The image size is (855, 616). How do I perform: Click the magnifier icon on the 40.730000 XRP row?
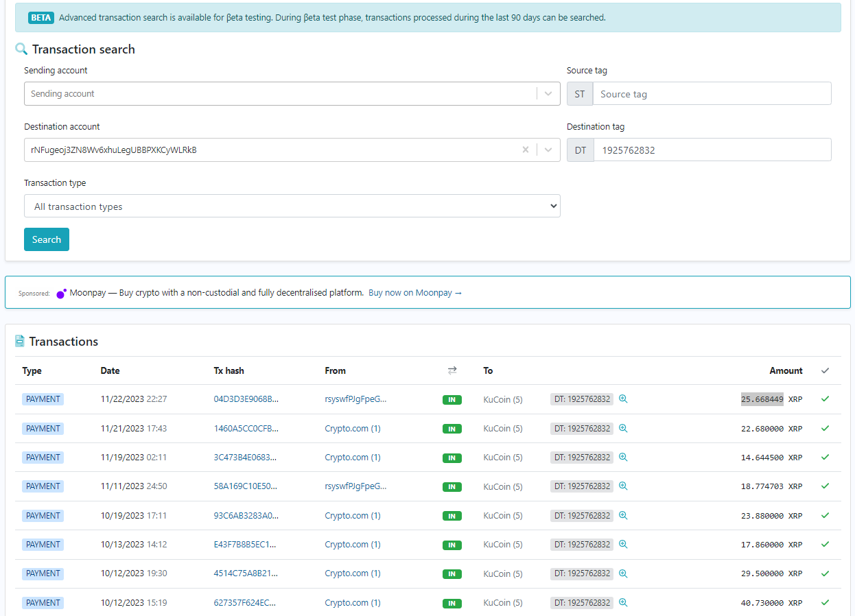coord(623,602)
